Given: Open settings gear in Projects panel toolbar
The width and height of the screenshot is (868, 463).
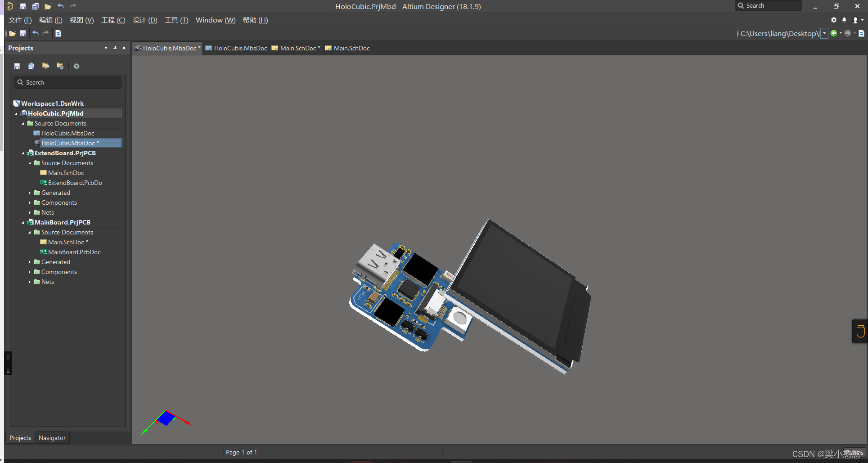Looking at the screenshot, I should [76, 66].
